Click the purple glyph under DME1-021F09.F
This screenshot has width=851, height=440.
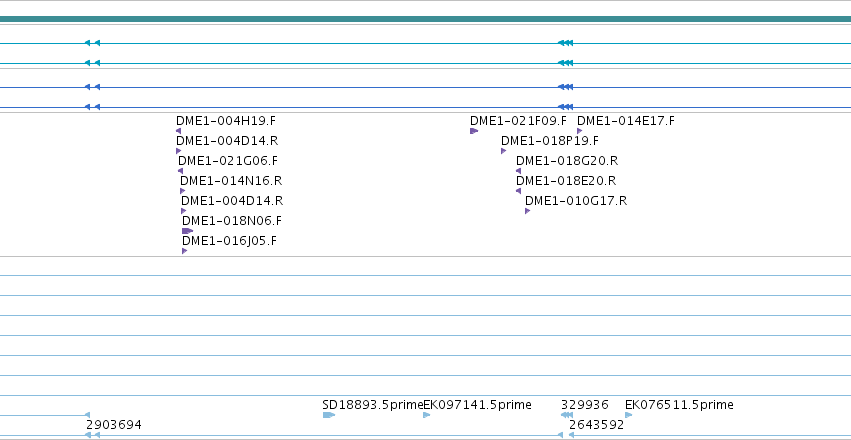click(474, 131)
